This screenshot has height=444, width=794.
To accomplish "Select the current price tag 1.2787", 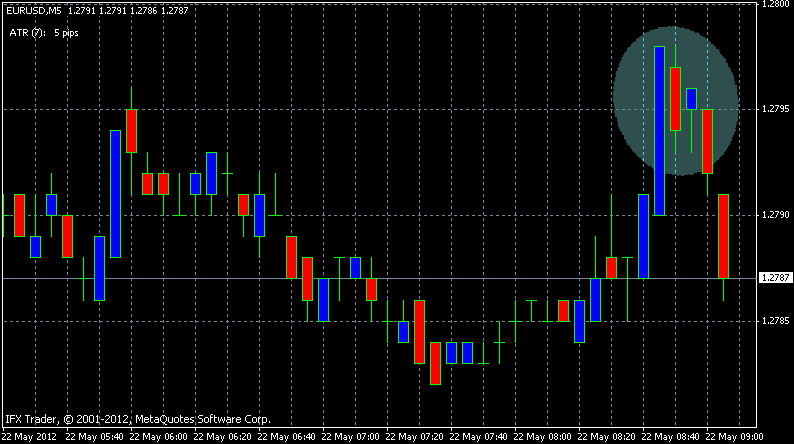I will (x=775, y=278).
